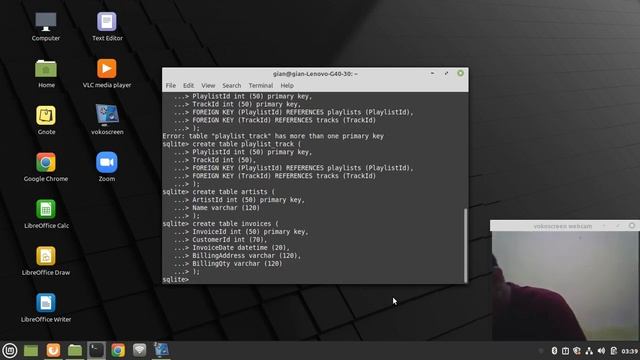Minimize the terminal window
Image resolution: width=640 pixels, height=360 pixels.
pos(432,73)
